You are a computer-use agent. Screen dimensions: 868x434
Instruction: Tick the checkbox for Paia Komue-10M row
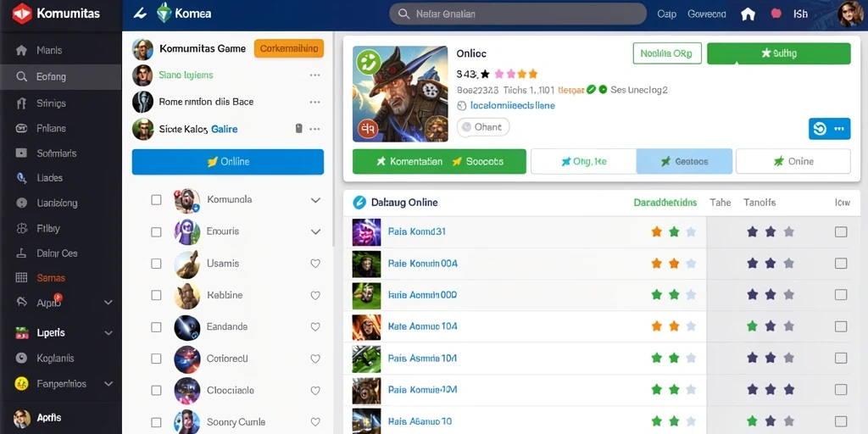click(841, 390)
